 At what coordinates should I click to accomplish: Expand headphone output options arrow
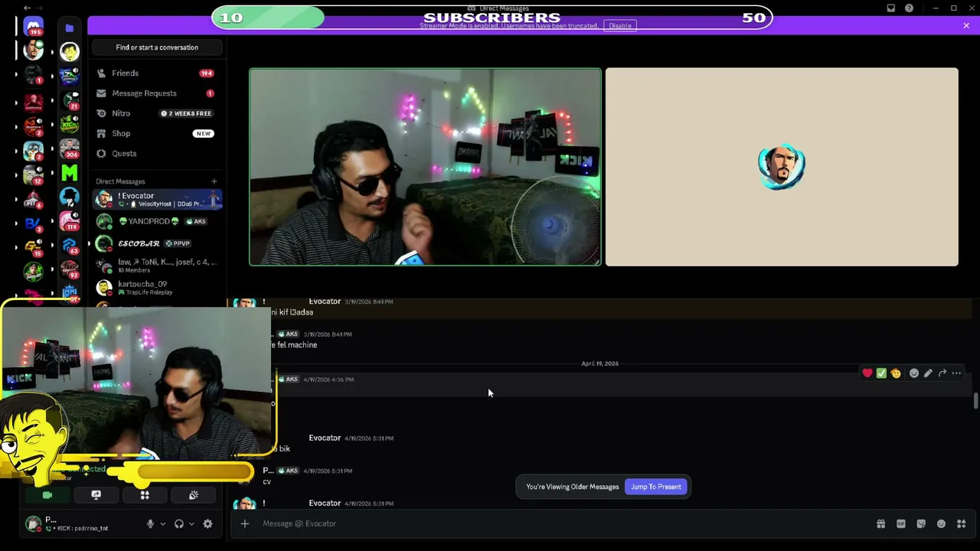pos(191,524)
